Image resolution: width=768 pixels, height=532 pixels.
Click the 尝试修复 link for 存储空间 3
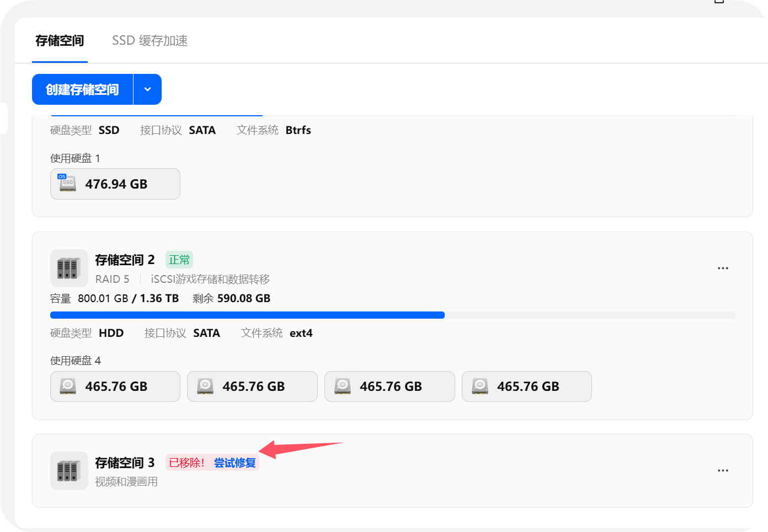(x=235, y=463)
